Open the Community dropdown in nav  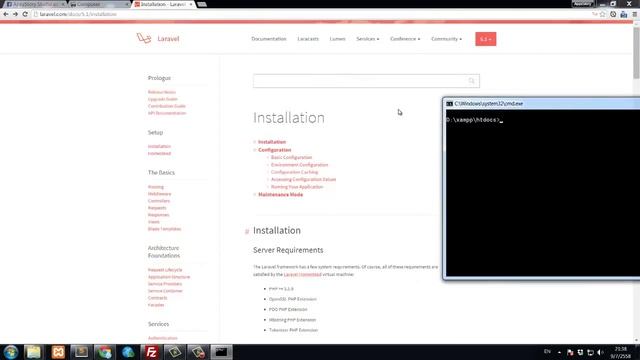(x=447, y=39)
